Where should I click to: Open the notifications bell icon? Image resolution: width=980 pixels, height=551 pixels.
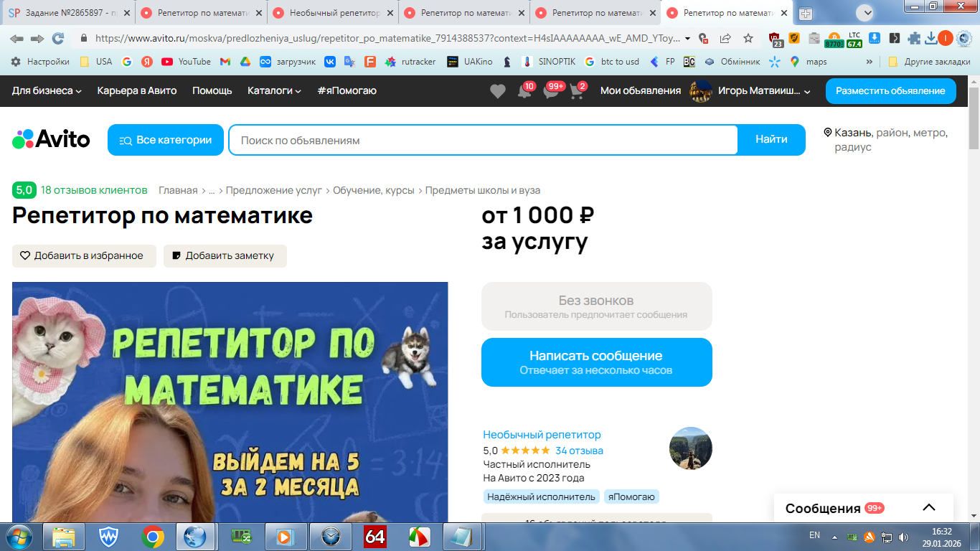pyautogui.click(x=524, y=91)
